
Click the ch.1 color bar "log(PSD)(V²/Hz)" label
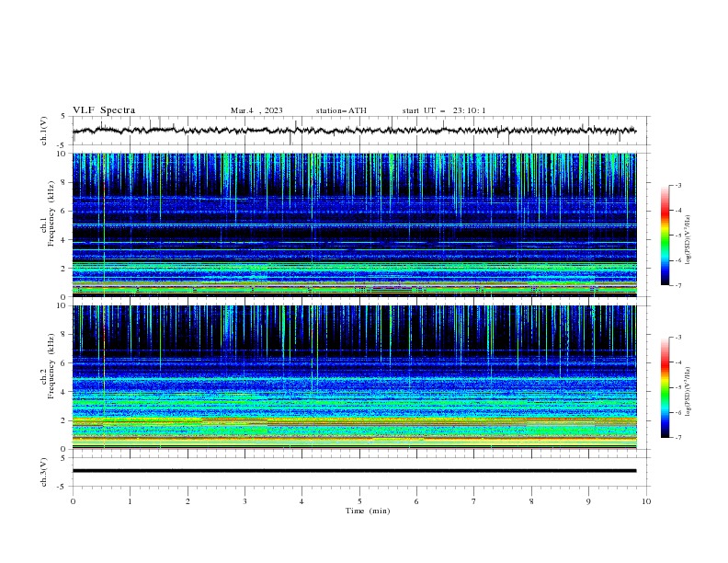click(x=688, y=240)
